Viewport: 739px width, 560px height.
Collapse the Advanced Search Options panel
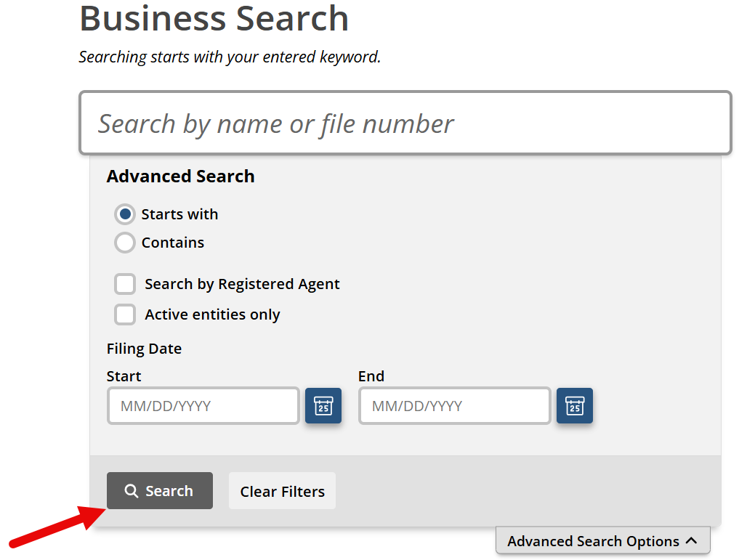tap(603, 540)
